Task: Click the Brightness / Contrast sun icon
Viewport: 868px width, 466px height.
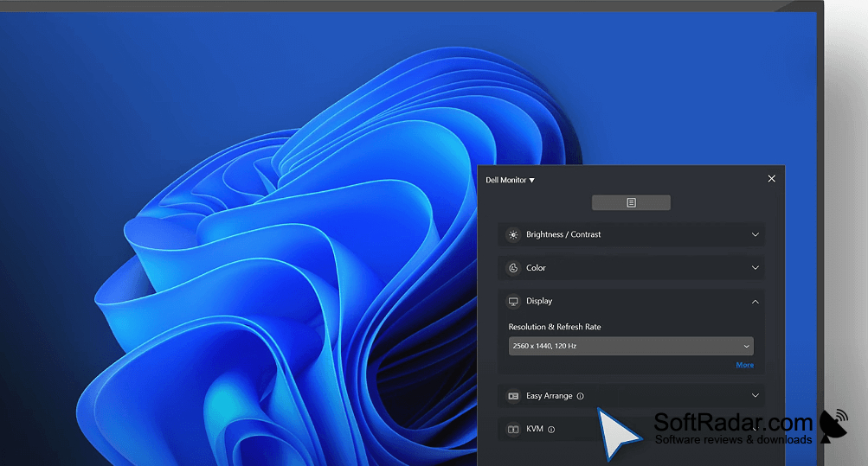Action: 513,235
